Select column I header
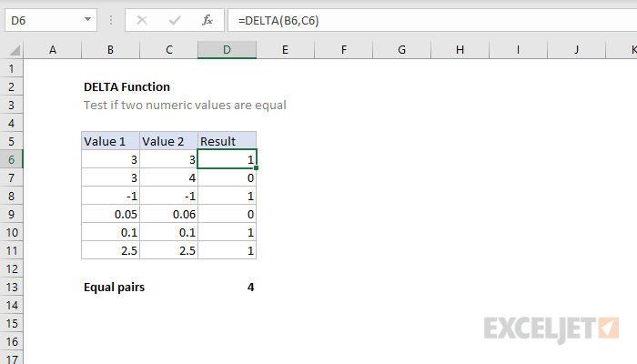 pyautogui.click(x=519, y=50)
